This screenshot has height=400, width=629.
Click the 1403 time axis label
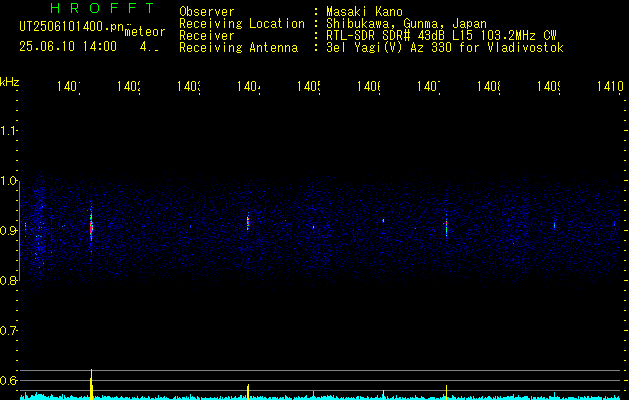(189, 87)
